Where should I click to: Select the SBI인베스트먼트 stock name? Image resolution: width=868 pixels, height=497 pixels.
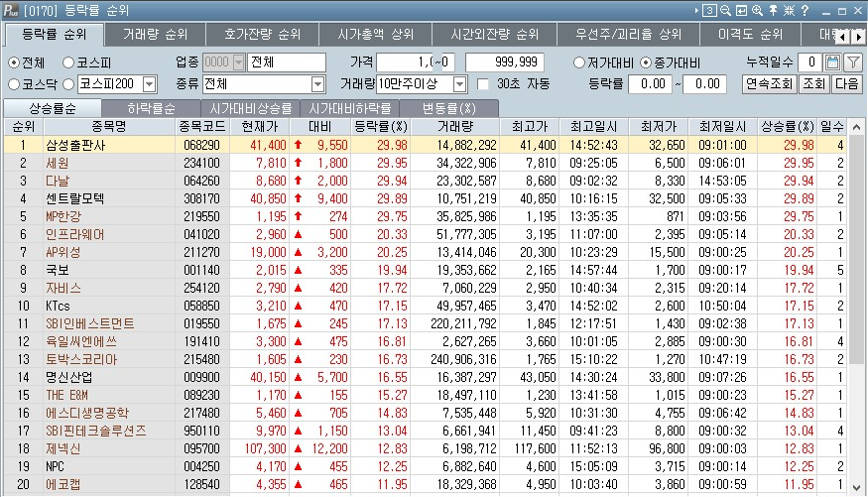click(90, 323)
